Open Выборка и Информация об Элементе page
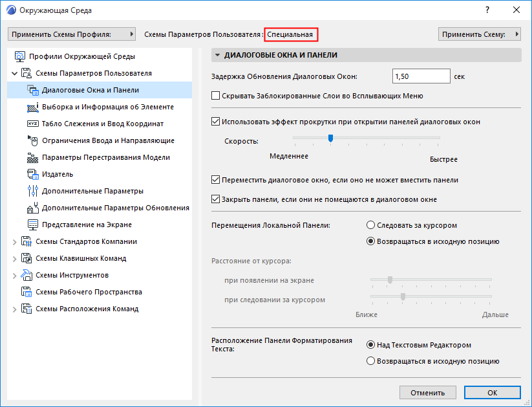The width and height of the screenshot is (532, 407). click(x=100, y=107)
